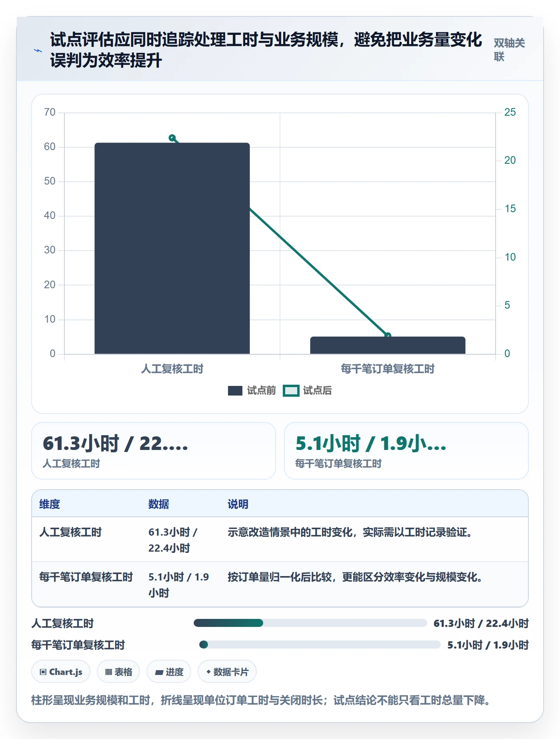
Task: Click the teal 试点后 legend color box
Action: click(291, 391)
